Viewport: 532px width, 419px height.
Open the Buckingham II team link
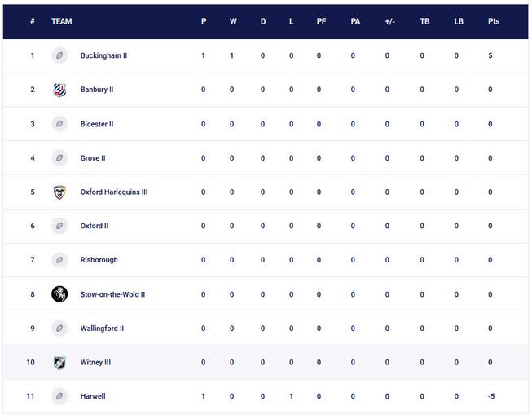point(103,55)
